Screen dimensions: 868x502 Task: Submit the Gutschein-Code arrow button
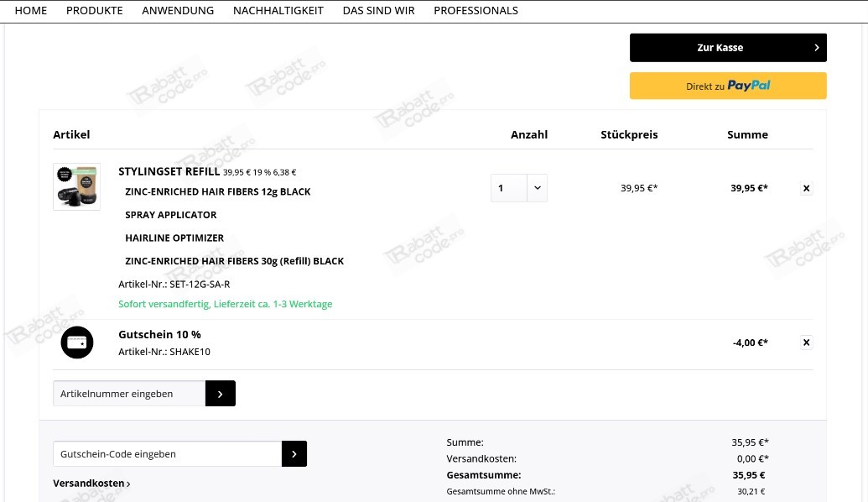click(x=294, y=454)
